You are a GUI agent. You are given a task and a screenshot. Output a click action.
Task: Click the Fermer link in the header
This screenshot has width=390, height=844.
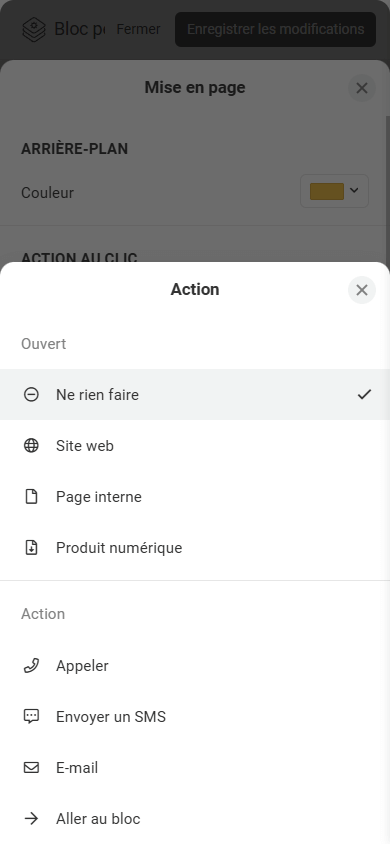138,29
